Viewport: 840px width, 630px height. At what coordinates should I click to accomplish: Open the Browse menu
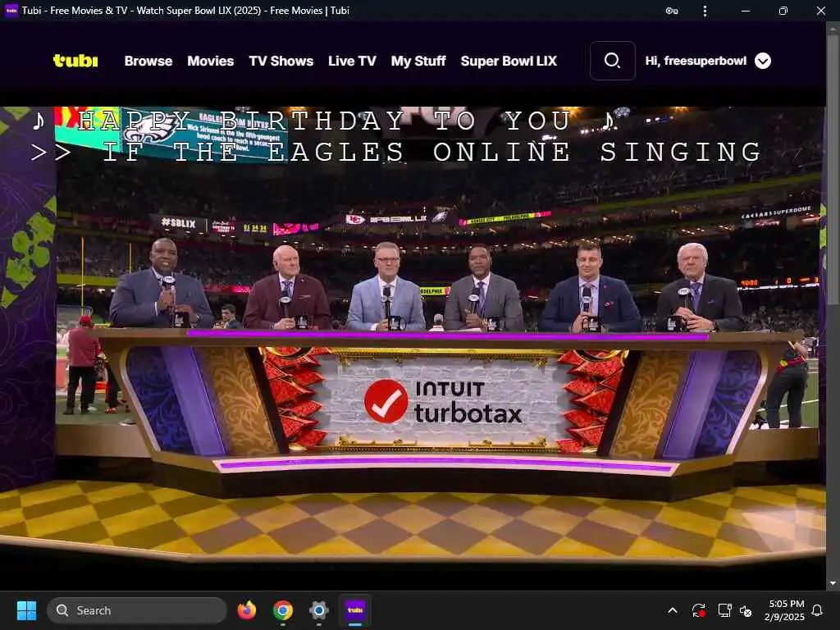click(x=148, y=61)
